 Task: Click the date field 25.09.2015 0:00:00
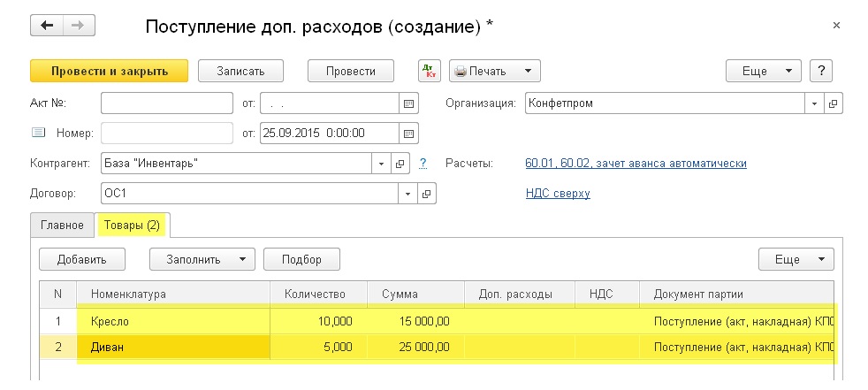[330, 133]
